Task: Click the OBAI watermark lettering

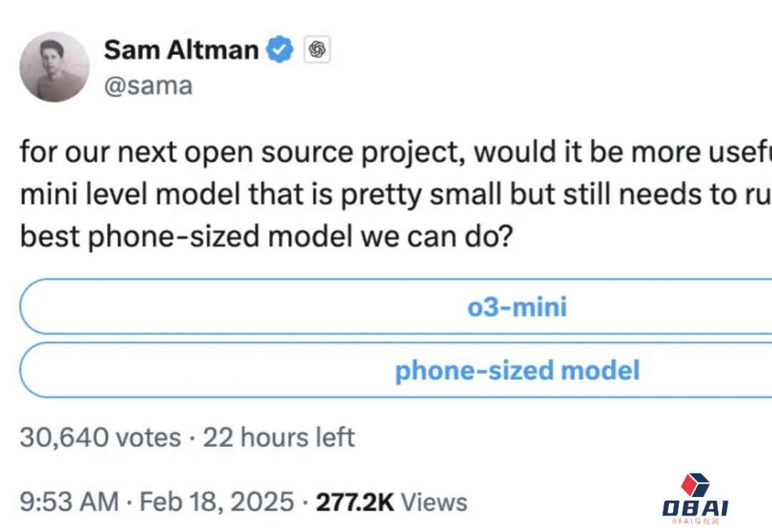Action: (696, 508)
